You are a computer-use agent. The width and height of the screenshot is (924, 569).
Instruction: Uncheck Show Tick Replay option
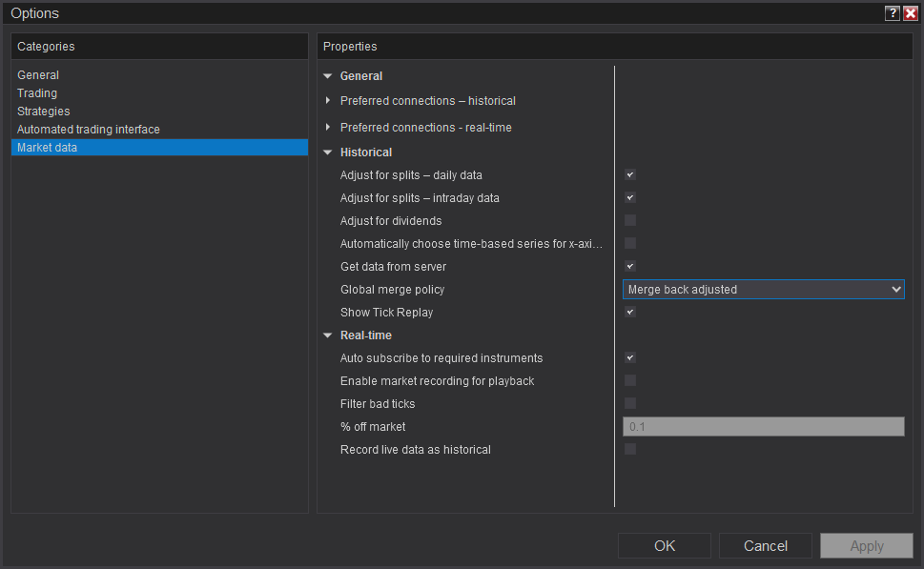(630, 313)
